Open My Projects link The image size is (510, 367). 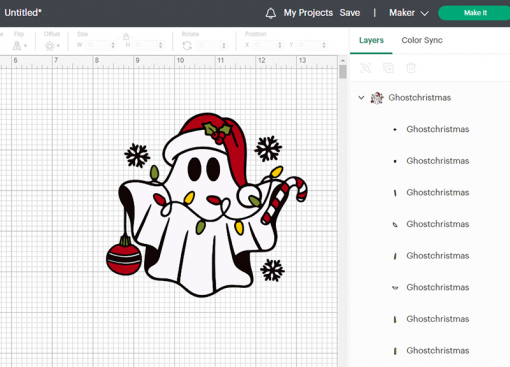click(x=308, y=13)
